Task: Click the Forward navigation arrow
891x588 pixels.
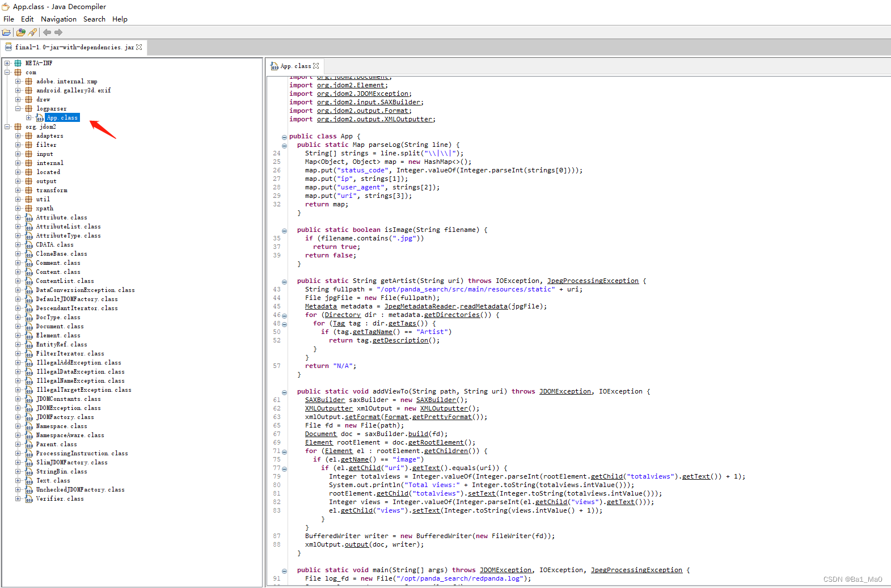Action: pyautogui.click(x=58, y=32)
